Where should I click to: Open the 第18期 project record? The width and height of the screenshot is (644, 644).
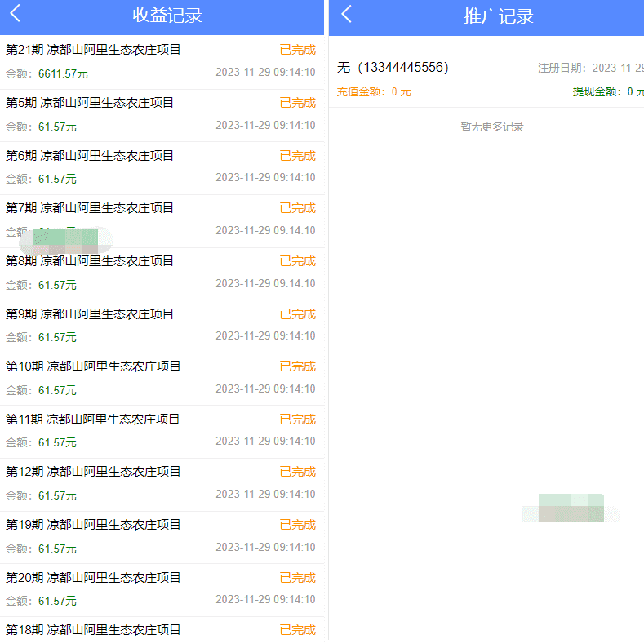93,630
